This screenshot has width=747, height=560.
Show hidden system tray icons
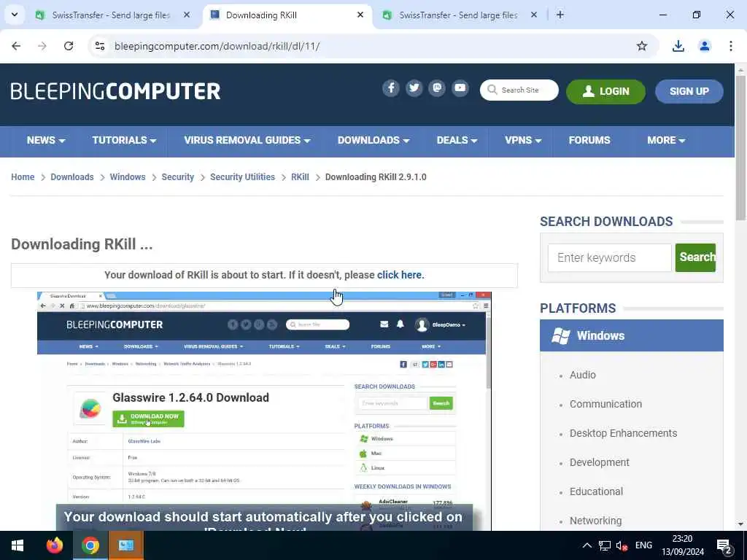[x=587, y=545]
